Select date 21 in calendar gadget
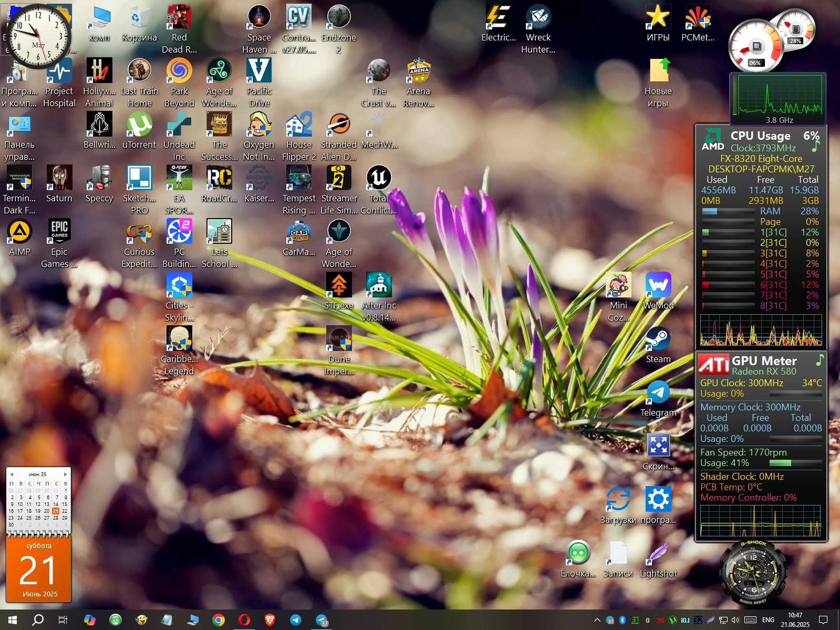The image size is (840, 630). tap(56, 511)
